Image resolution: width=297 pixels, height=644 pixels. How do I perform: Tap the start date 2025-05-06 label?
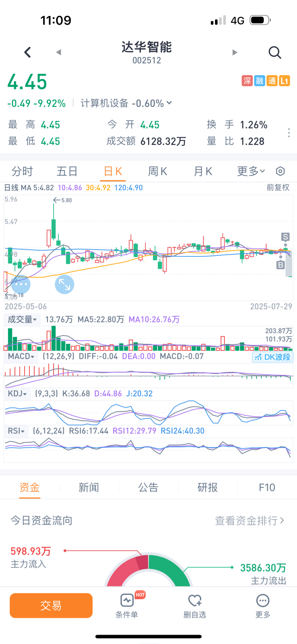point(26,306)
